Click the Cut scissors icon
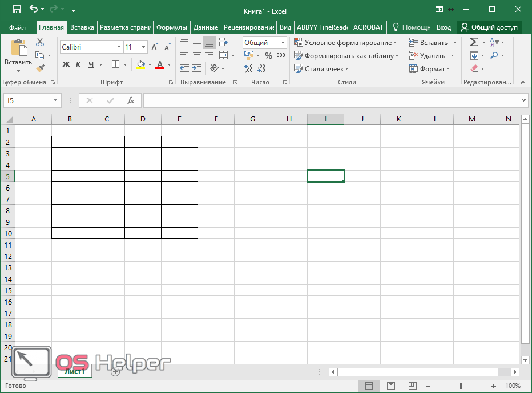The image size is (532, 393). [40, 42]
